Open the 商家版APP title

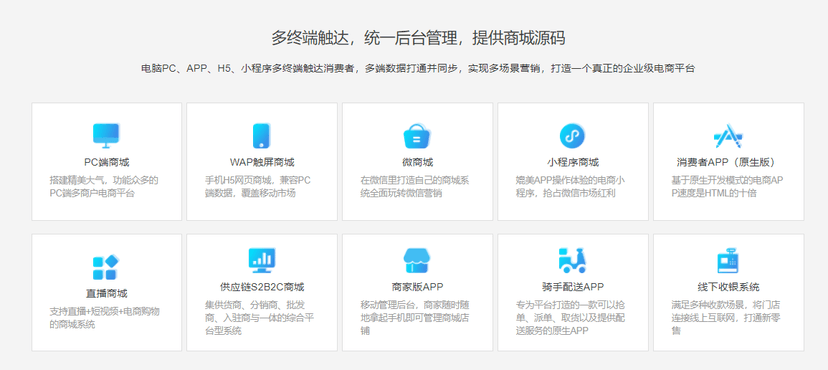click(x=417, y=287)
